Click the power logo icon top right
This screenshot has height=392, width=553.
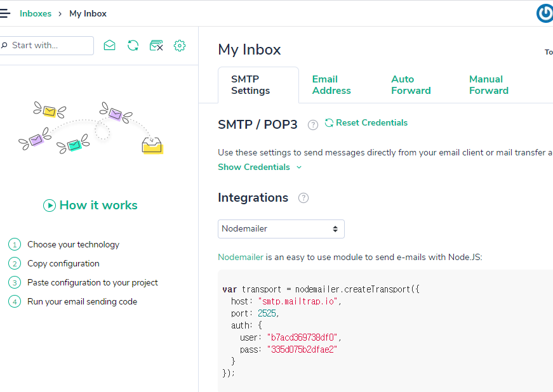[x=545, y=13]
